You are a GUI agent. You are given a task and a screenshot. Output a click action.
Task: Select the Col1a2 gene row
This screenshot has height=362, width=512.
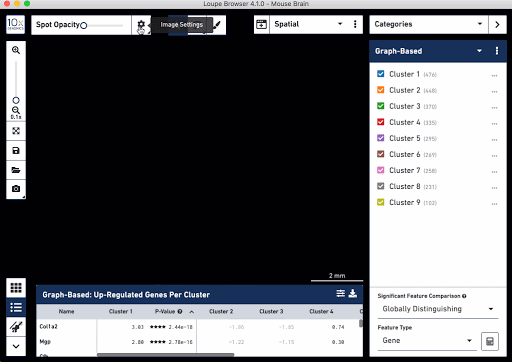tap(199, 327)
